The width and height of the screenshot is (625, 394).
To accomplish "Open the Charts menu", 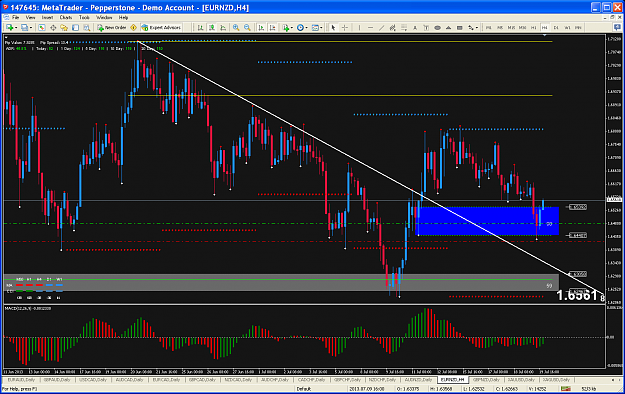I will tap(66, 18).
